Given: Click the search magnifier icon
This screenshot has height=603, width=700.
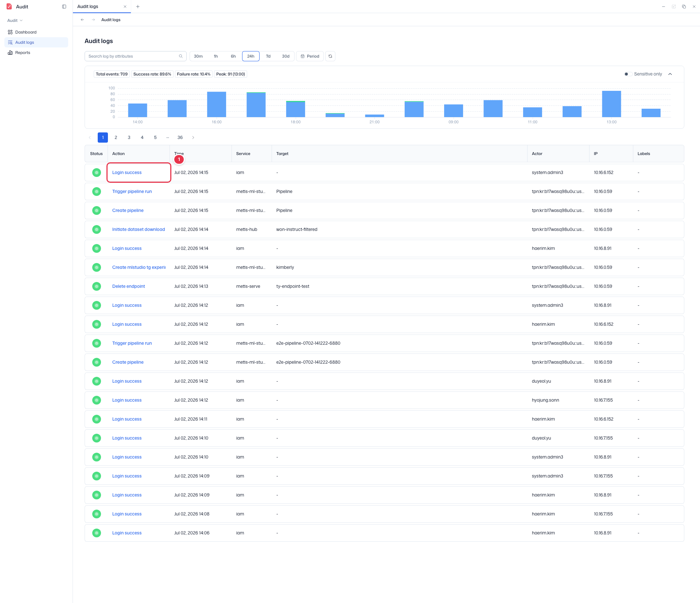Looking at the screenshot, I should pyautogui.click(x=180, y=56).
